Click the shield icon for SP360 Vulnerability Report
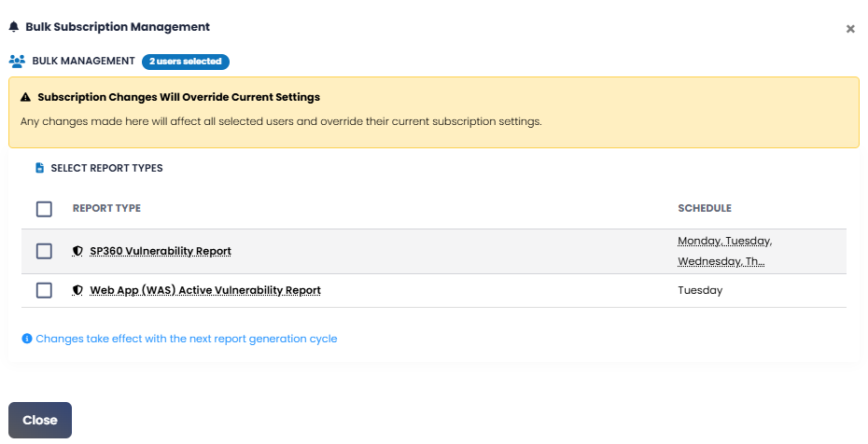This screenshot has height=444, width=868. coord(77,251)
